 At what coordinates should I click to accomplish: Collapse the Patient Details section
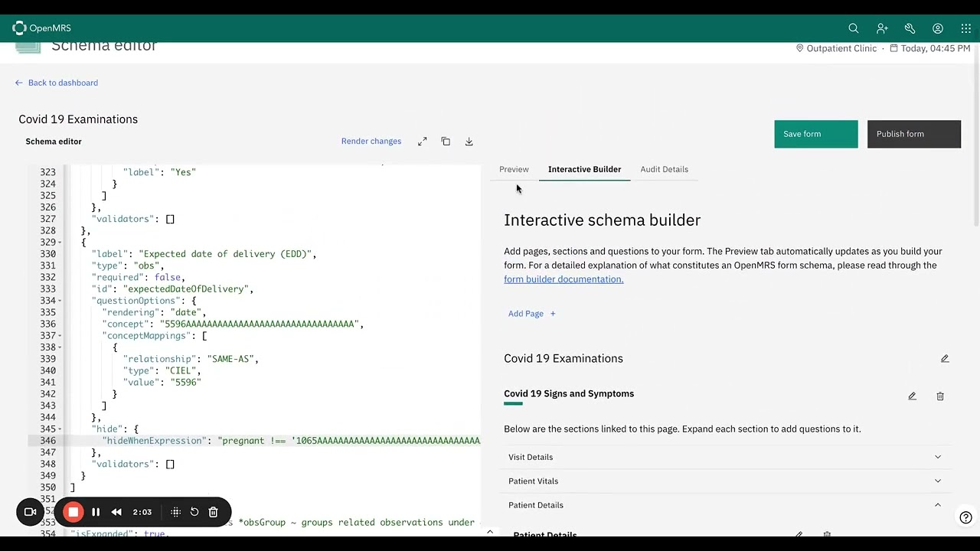[725, 505]
